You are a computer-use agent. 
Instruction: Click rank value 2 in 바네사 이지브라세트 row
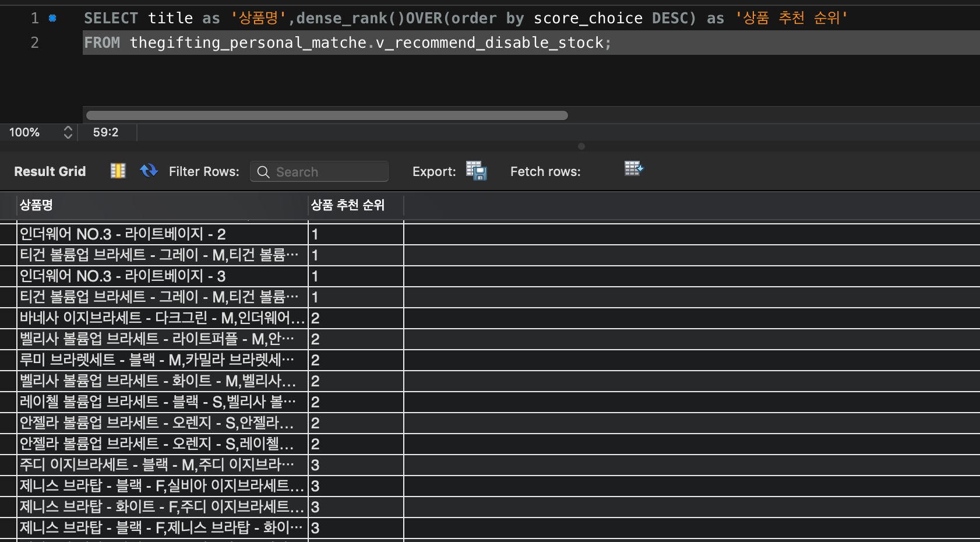(356, 318)
